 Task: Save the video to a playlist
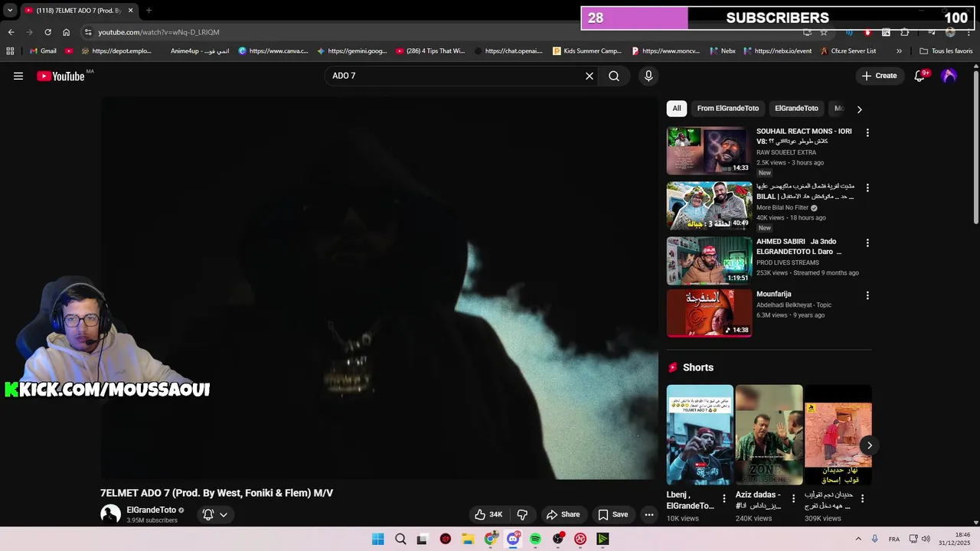612,514
